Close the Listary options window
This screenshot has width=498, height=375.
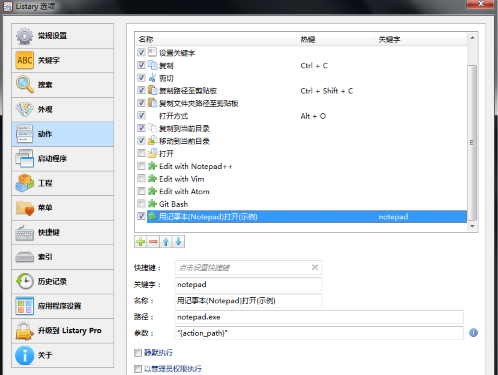[480, 4]
